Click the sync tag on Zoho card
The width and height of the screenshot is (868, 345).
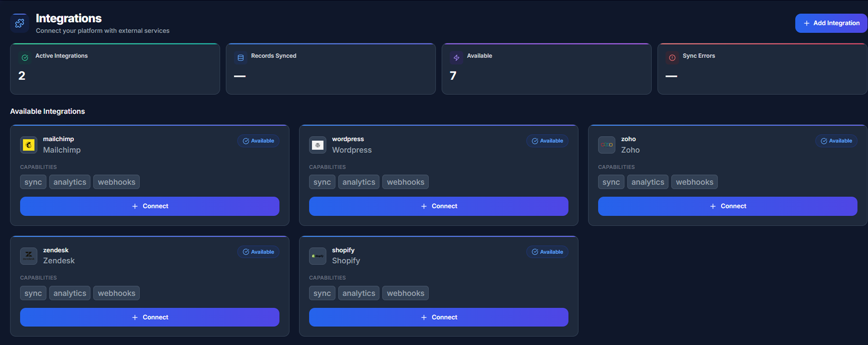[x=611, y=182]
